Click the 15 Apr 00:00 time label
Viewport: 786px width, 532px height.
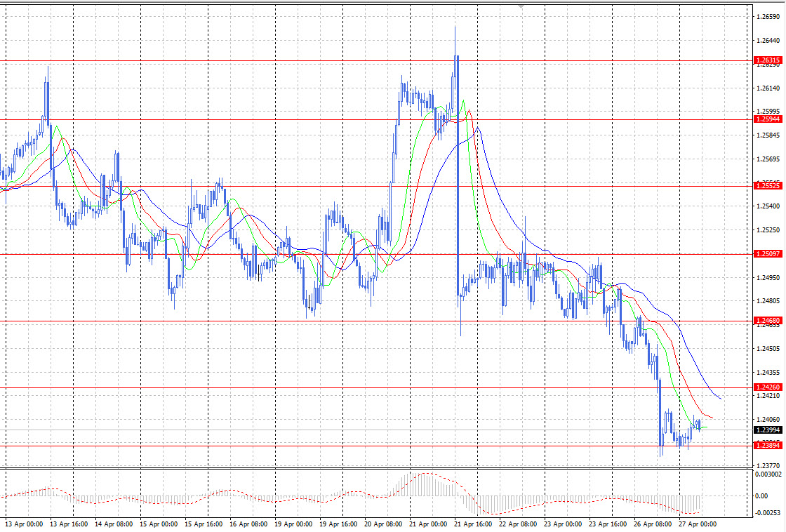point(159,524)
